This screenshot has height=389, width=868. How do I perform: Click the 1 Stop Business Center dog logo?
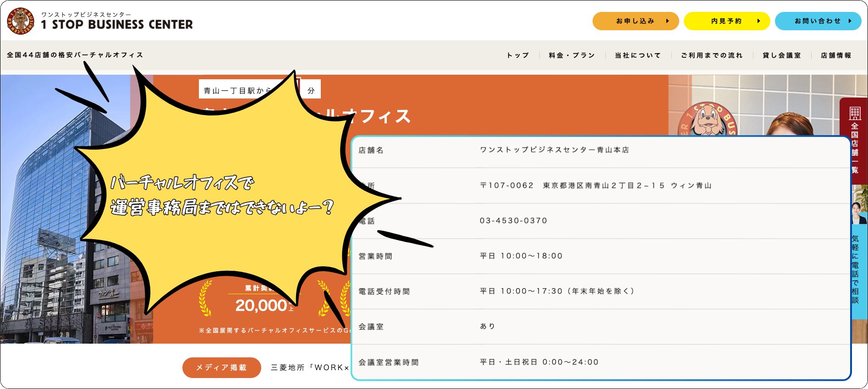click(x=21, y=21)
